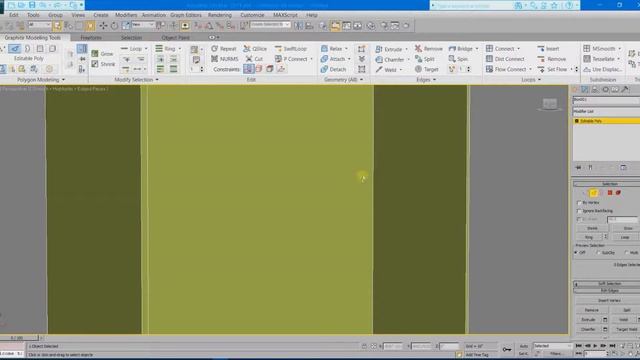The image size is (640, 360).
Task: Click the Dist Connect icon
Action: pos(489,59)
